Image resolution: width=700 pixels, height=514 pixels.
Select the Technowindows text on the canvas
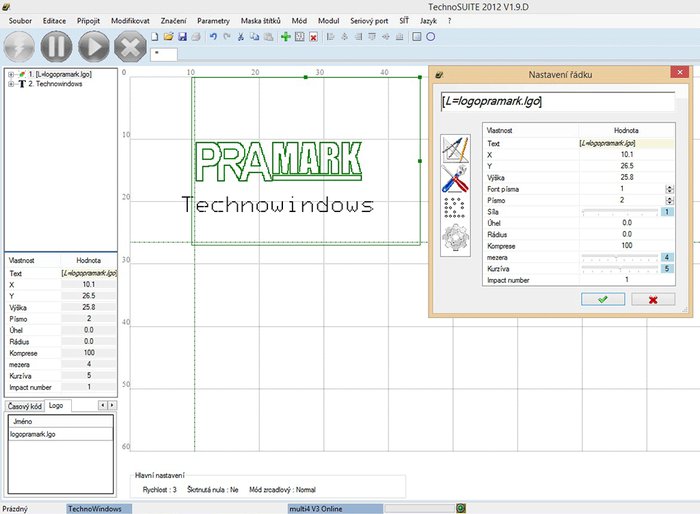(277, 205)
